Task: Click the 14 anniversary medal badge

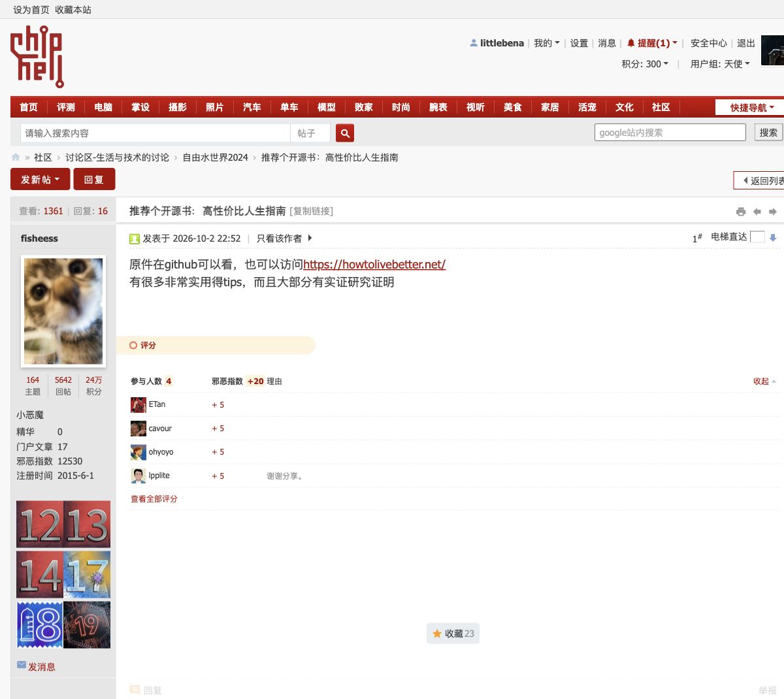Action: [40, 575]
